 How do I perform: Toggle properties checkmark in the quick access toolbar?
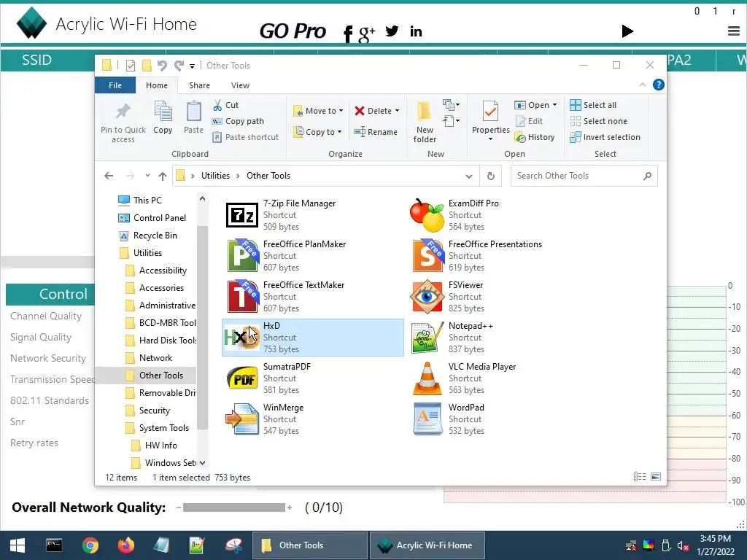(x=130, y=65)
